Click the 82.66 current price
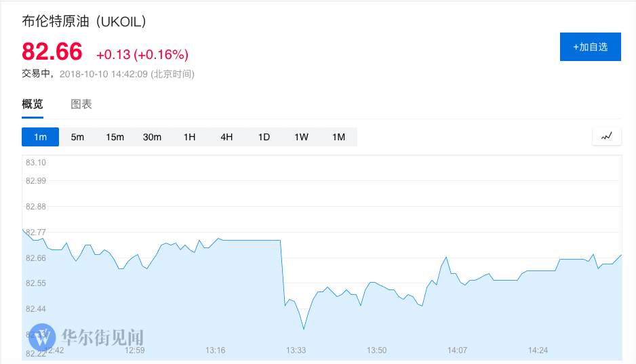The image size is (636, 364). 52,52
